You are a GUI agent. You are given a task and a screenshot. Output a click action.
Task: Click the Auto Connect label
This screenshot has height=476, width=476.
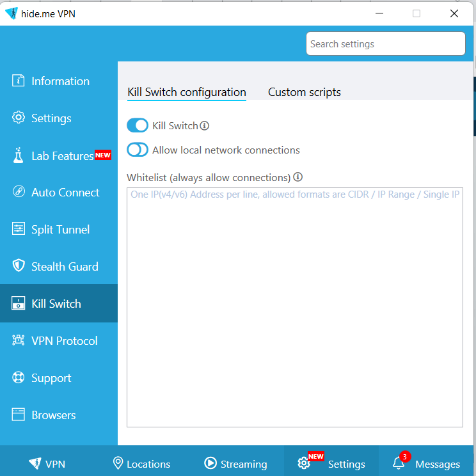65,193
